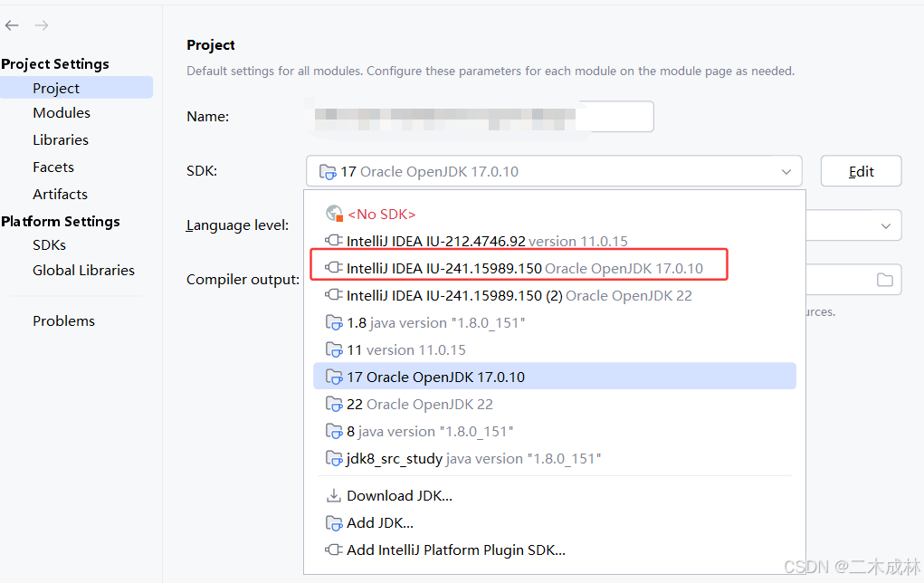Viewport: 924px width, 583px height.
Task: Click JDK icon of highlighted 17 entry
Action: coord(334,378)
